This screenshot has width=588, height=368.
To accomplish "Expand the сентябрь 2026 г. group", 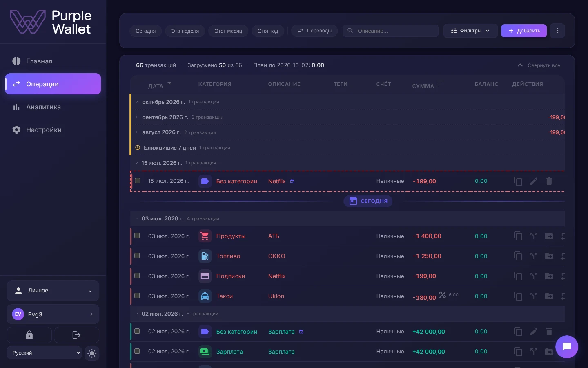I will click(x=137, y=117).
